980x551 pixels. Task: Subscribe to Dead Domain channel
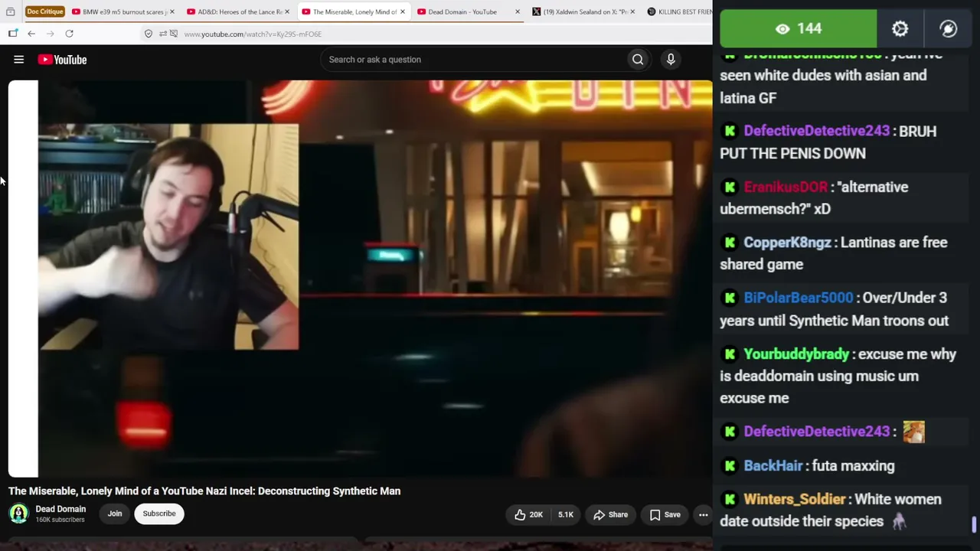point(159,514)
